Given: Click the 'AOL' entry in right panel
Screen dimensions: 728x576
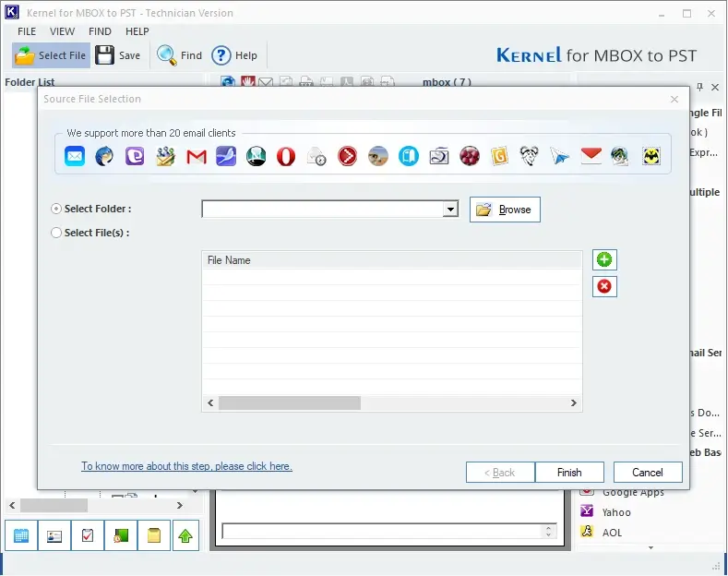Looking at the screenshot, I should coord(612,533).
